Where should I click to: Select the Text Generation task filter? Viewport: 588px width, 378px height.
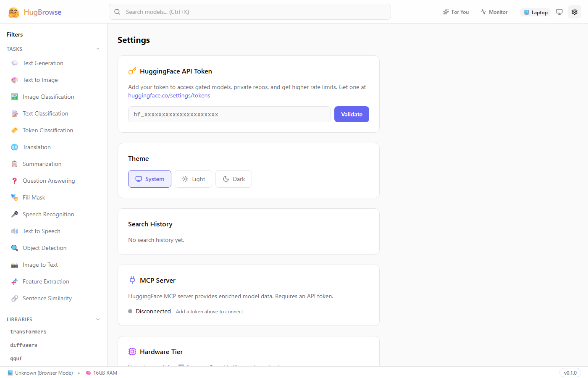[x=43, y=63]
